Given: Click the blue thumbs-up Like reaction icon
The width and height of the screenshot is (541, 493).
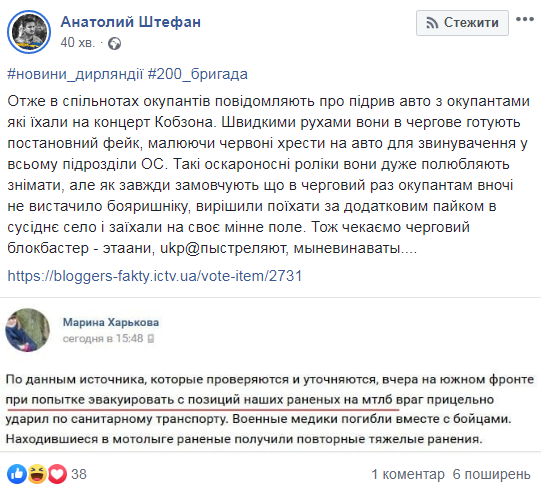Looking at the screenshot, I should point(17,474).
